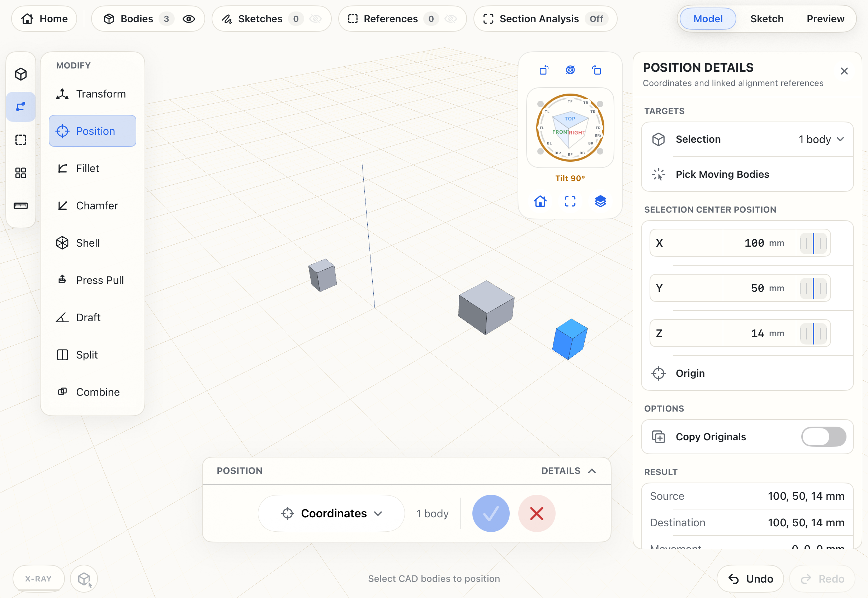Click the X coordinate slider handle
Viewport: 868px width, 598px height.
pos(813,243)
